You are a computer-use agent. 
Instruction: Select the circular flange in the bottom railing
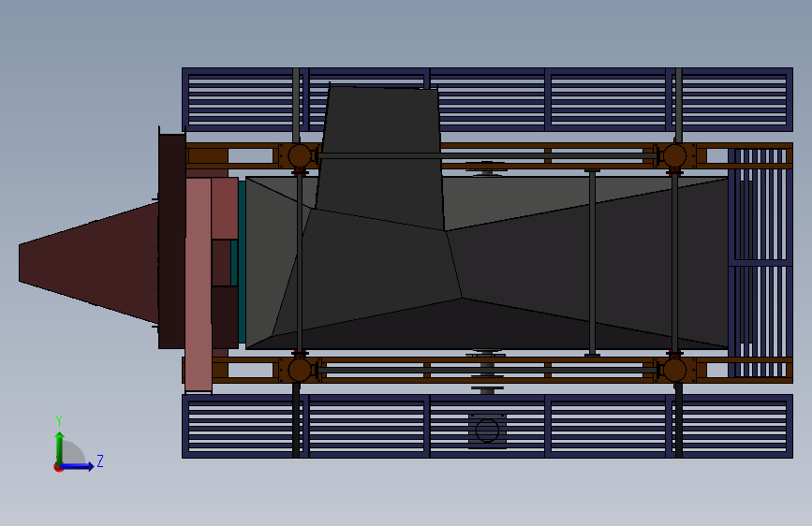point(487,431)
